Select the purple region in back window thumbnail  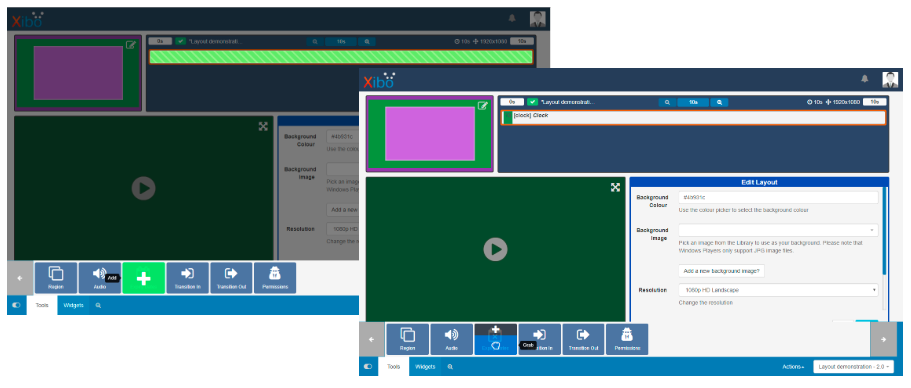(78, 73)
